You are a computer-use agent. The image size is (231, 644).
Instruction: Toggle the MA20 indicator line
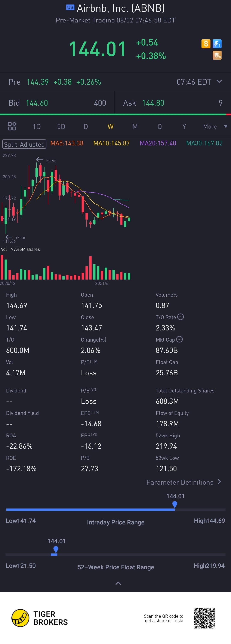tap(158, 143)
